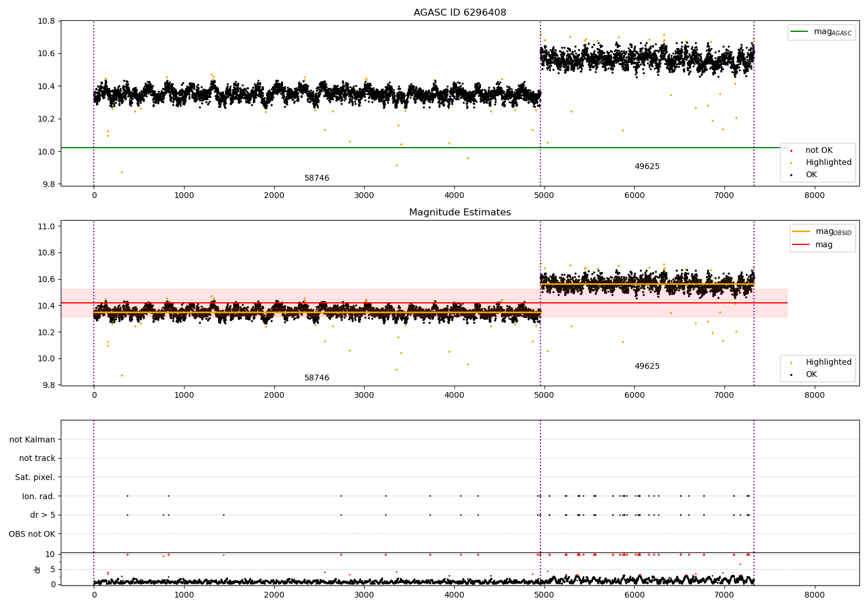Click the 10.0 y-tick of the top plot
This screenshot has height=608, width=868.
[x=46, y=152]
